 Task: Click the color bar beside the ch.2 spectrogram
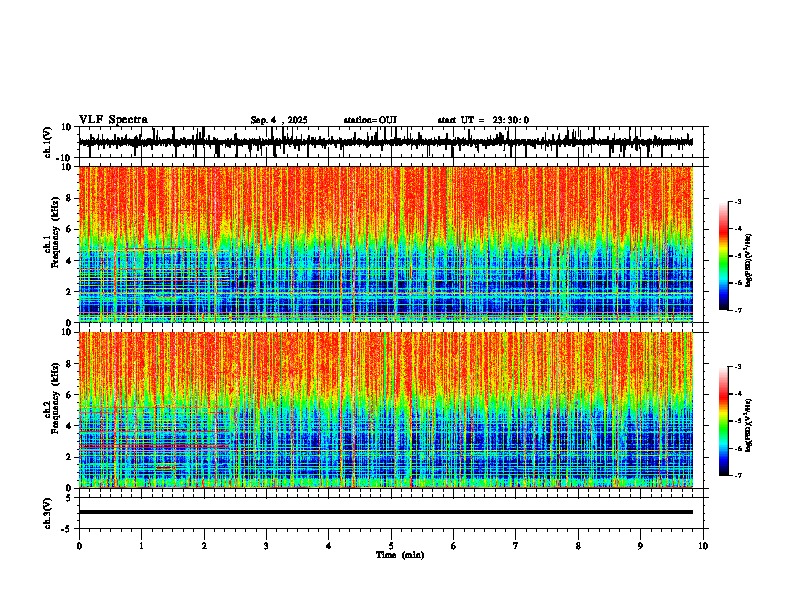tap(724, 421)
